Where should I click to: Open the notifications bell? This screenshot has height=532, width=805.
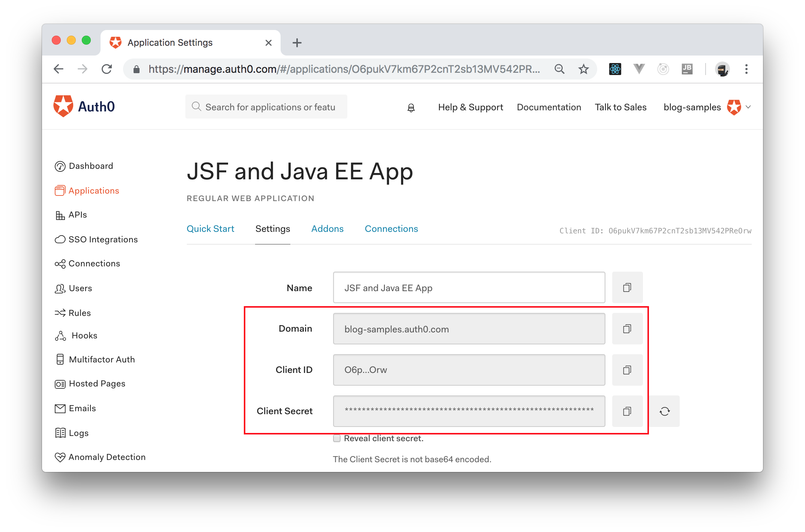pos(411,108)
